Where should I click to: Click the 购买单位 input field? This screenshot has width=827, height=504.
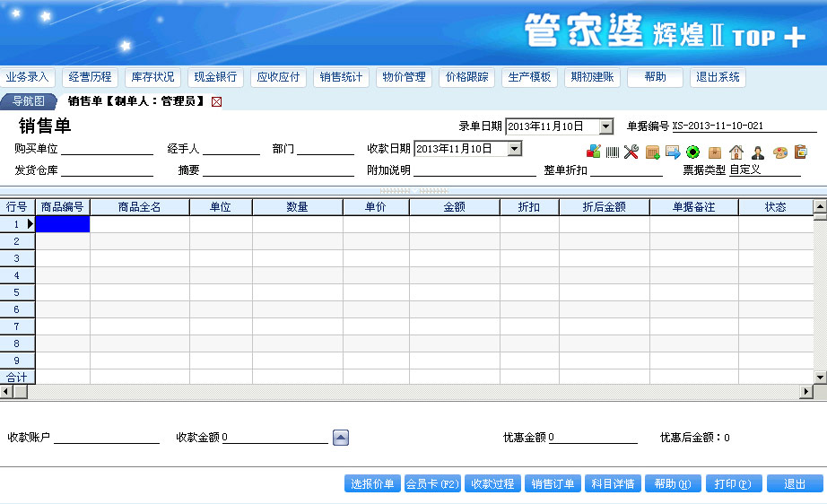click(x=107, y=149)
